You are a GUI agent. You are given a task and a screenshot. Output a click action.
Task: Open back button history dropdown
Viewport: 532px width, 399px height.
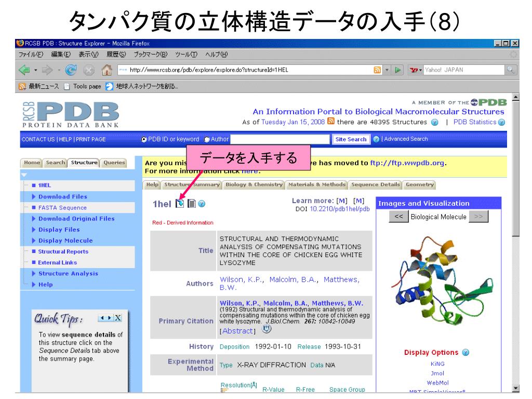coord(35,70)
